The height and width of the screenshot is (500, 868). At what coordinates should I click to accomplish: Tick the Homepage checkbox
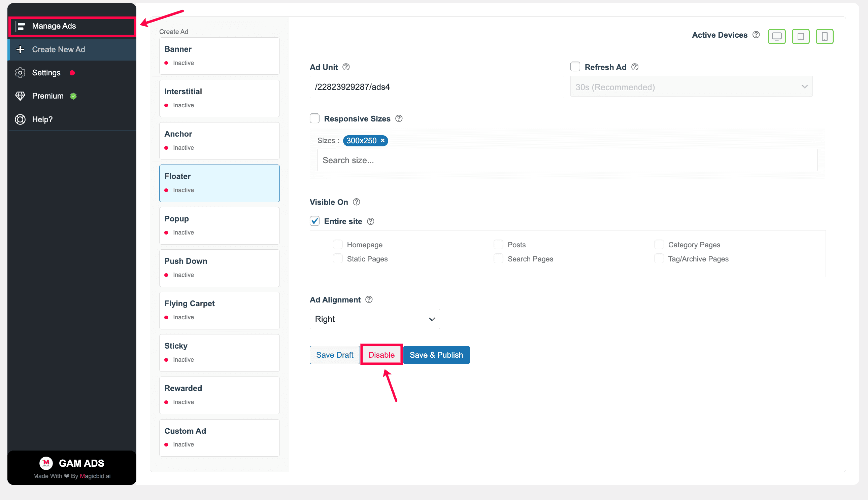click(x=338, y=245)
